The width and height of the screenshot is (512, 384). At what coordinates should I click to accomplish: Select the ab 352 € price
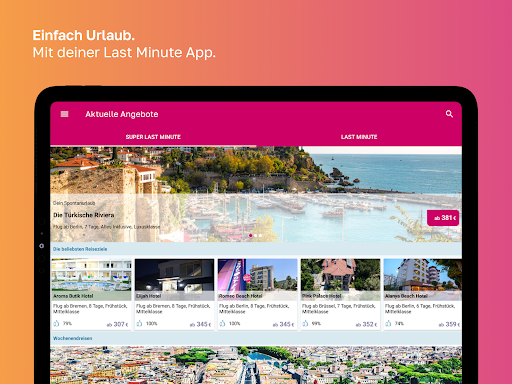[x=366, y=324]
